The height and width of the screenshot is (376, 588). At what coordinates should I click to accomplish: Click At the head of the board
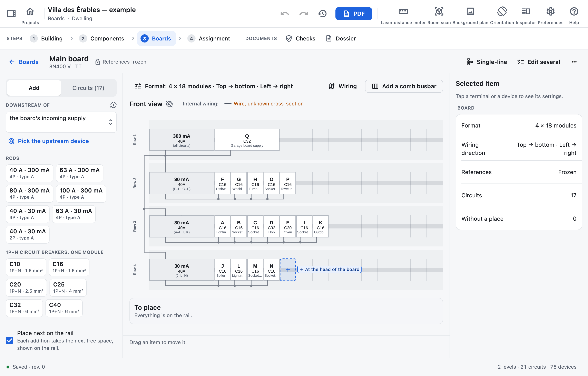pyautogui.click(x=329, y=269)
